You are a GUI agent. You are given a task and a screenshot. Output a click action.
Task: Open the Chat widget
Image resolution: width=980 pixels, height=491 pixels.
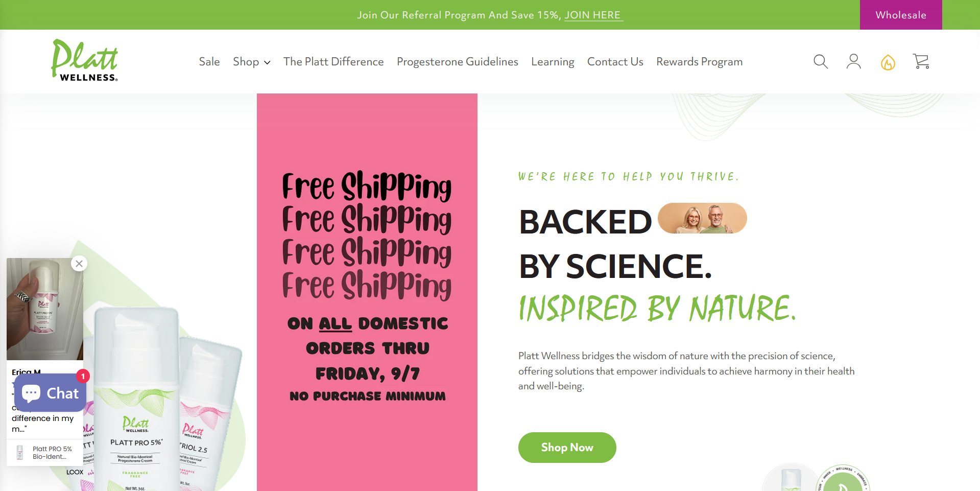point(50,393)
